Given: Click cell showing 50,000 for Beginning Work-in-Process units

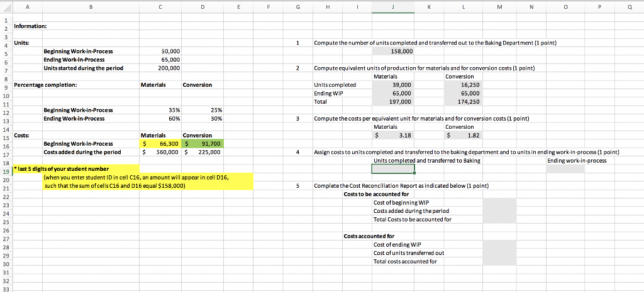Looking at the screenshot, I should (160, 51).
